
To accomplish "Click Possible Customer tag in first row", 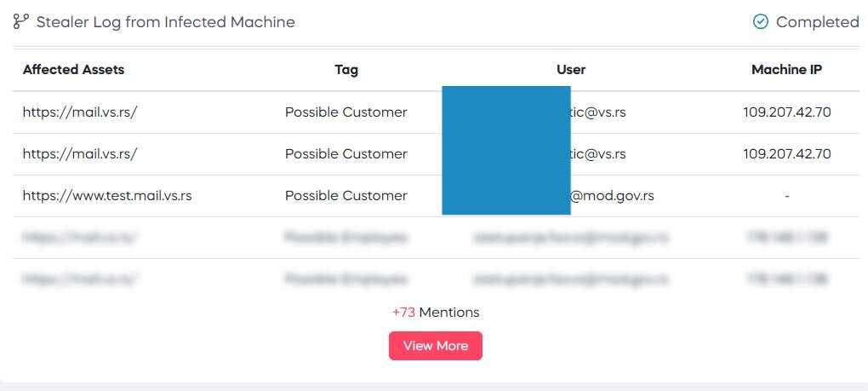I will point(346,112).
